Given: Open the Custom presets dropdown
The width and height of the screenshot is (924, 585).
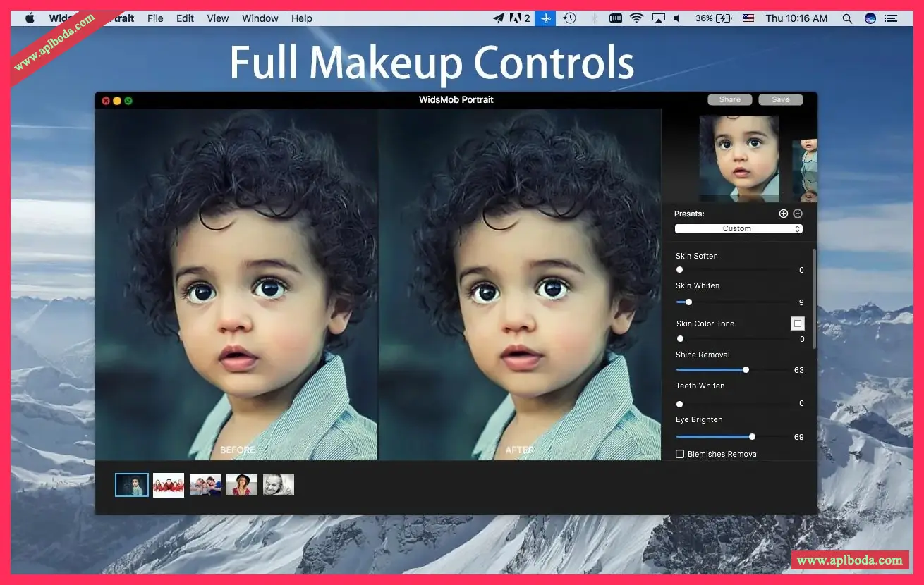Looking at the screenshot, I should 738,228.
